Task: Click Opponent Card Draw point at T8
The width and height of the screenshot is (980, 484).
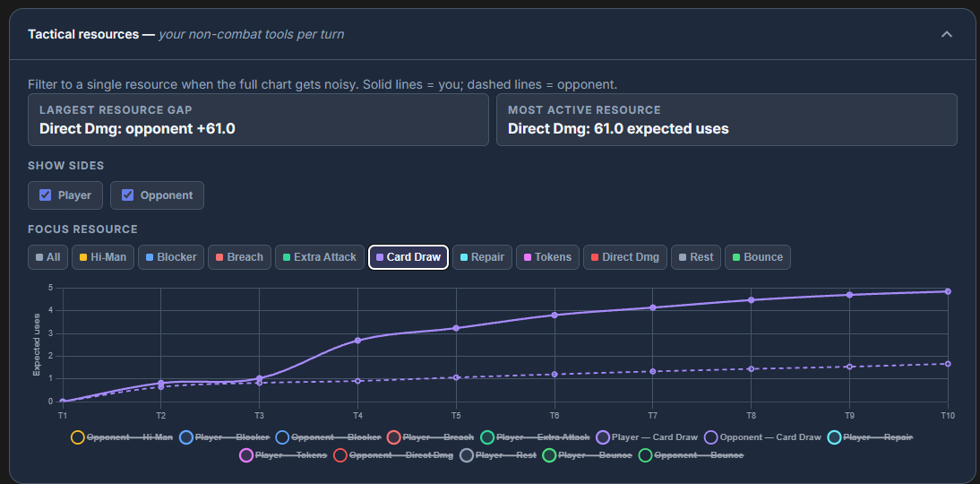Action: [751, 369]
